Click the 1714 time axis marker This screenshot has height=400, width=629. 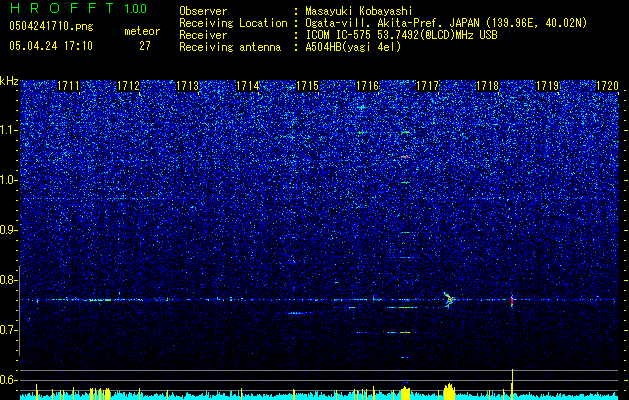248,86
